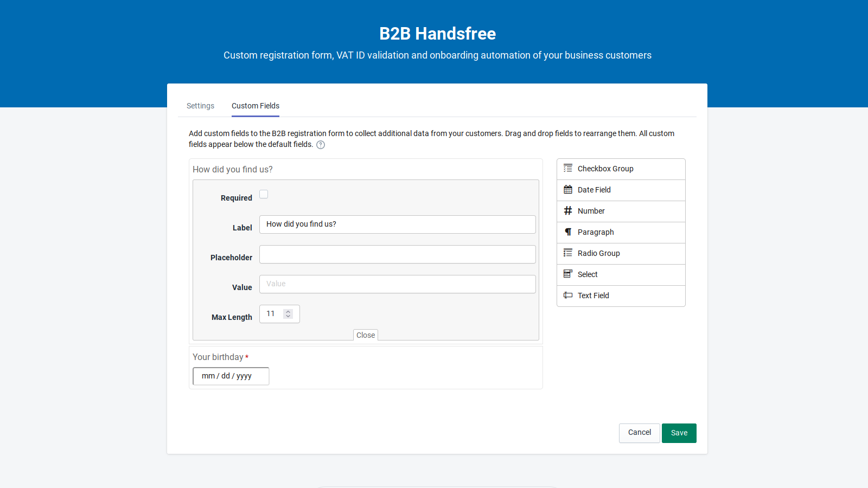Click the Paragraph pilcrow icon
Viewport: 868px width, 488px height.
tap(568, 232)
